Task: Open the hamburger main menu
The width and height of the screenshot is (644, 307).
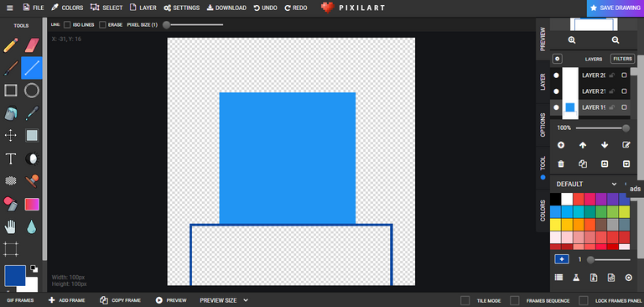Action: (10, 8)
